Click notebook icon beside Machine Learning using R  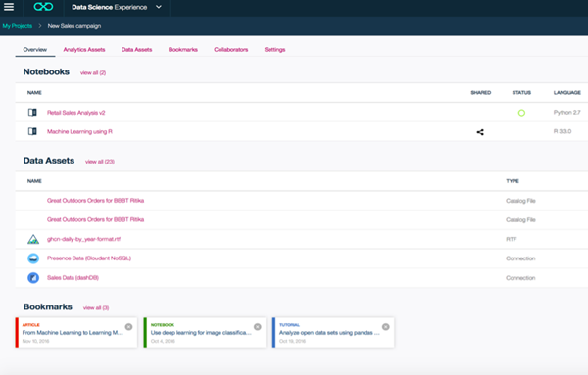point(32,131)
